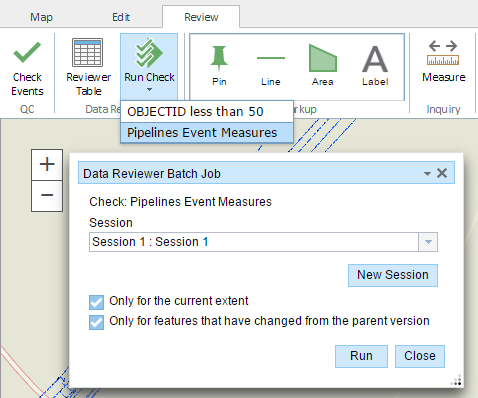Image resolution: width=478 pixels, height=398 pixels.
Task: Uncheck Only for the current extent
Action: click(96, 302)
